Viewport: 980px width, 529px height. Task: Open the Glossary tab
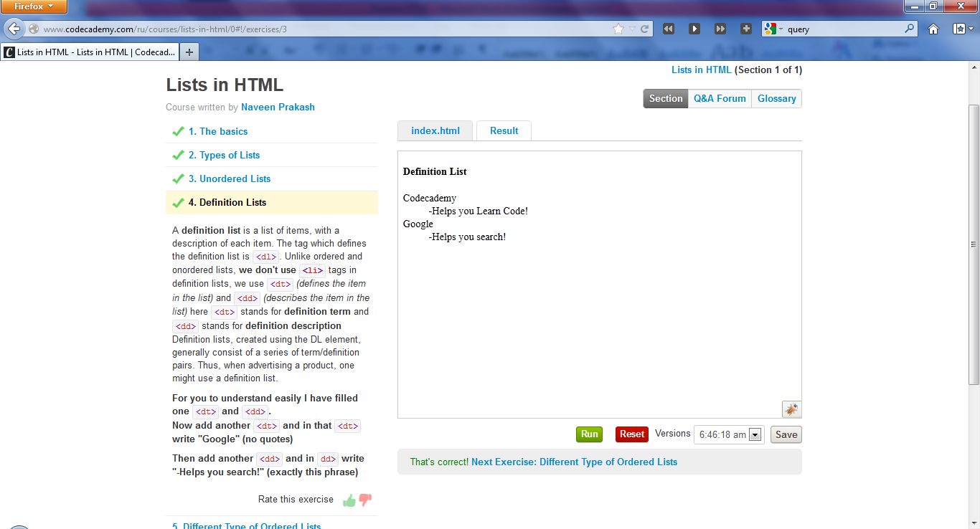click(776, 98)
